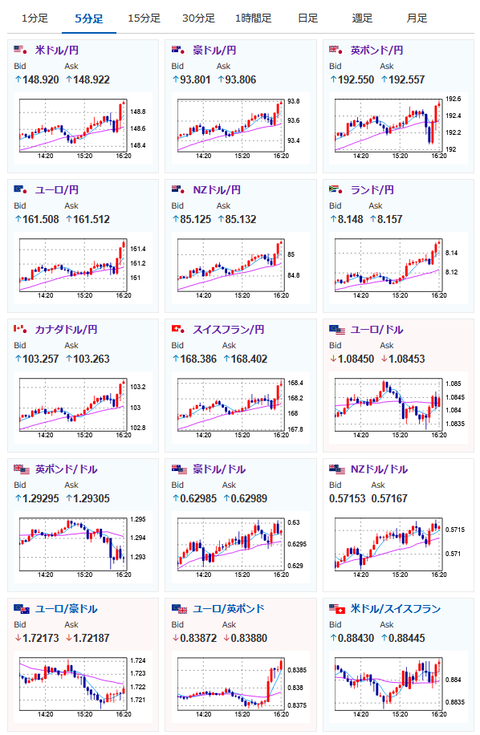Select the 月足 monthly tab

417,18
